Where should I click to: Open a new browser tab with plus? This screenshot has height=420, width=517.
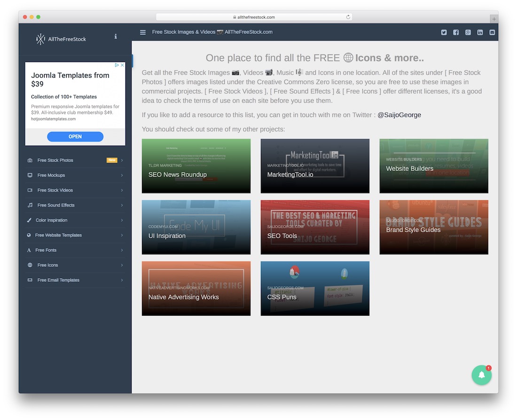(494, 19)
